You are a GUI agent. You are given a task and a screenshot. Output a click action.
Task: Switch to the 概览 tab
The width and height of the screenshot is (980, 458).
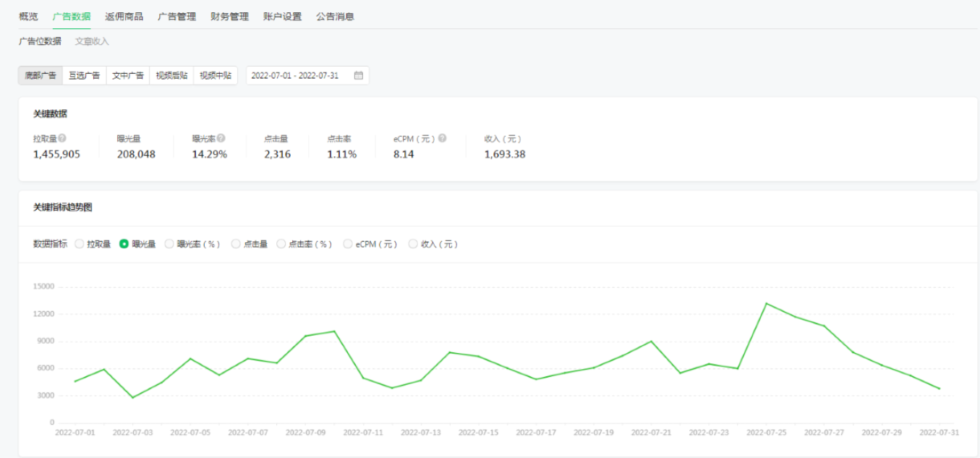pos(28,16)
